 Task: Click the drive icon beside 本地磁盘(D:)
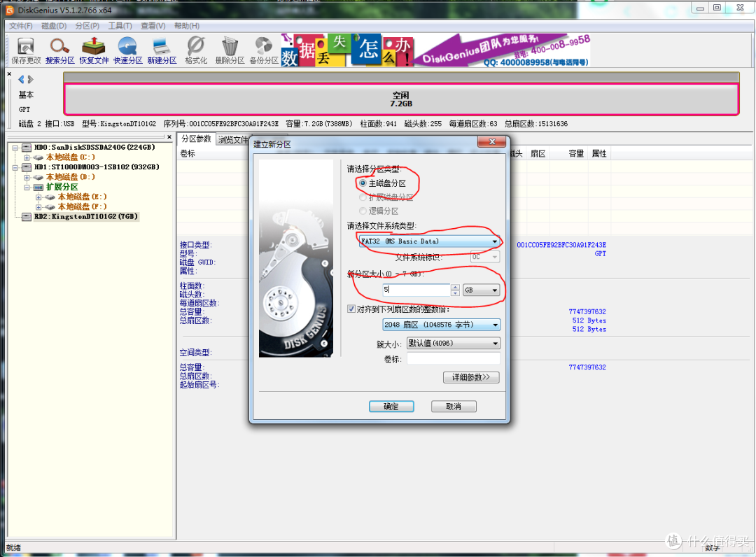click(38, 177)
